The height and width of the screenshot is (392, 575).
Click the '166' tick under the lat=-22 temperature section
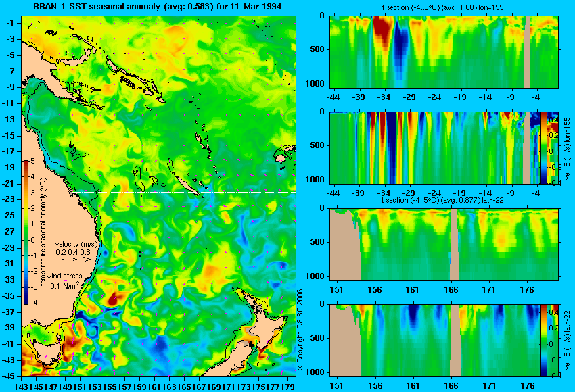pos(451,290)
